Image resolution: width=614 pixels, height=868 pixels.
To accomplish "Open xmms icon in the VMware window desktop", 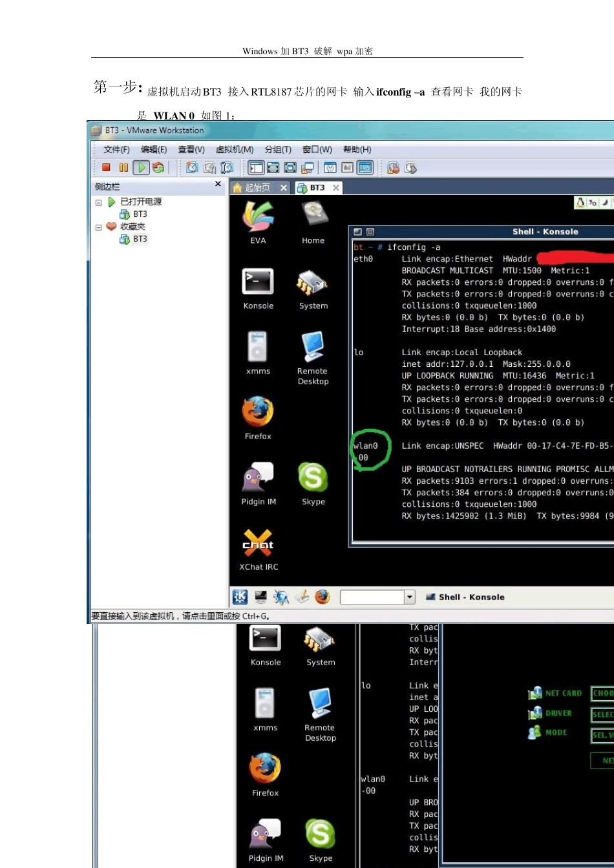I will [259, 353].
